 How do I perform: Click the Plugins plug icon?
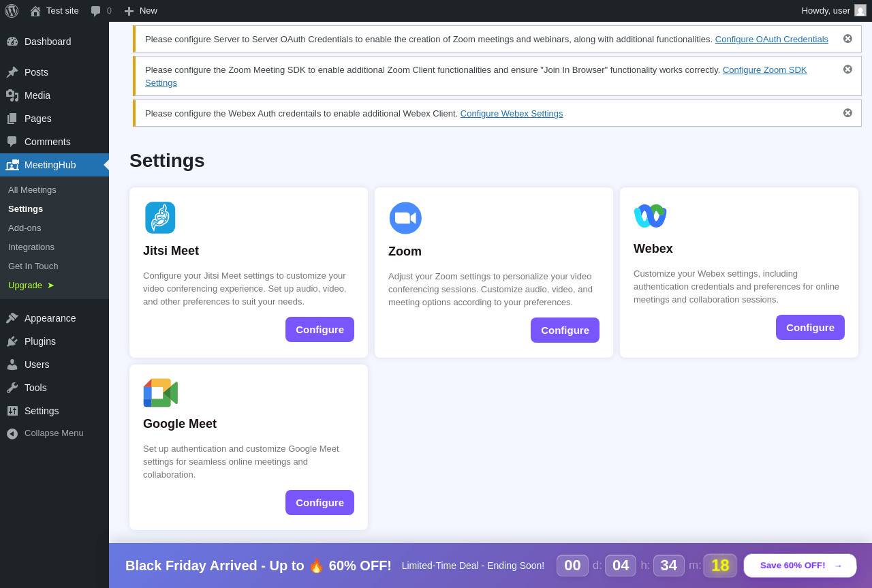12,341
